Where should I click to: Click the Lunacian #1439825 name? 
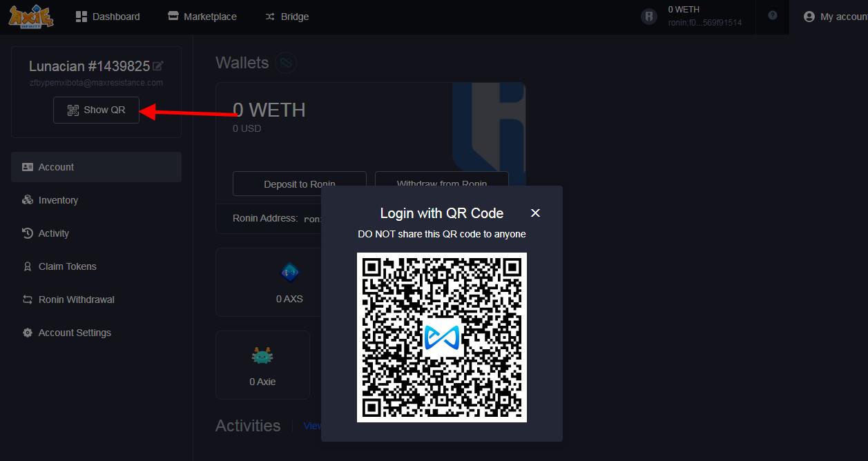[89, 66]
